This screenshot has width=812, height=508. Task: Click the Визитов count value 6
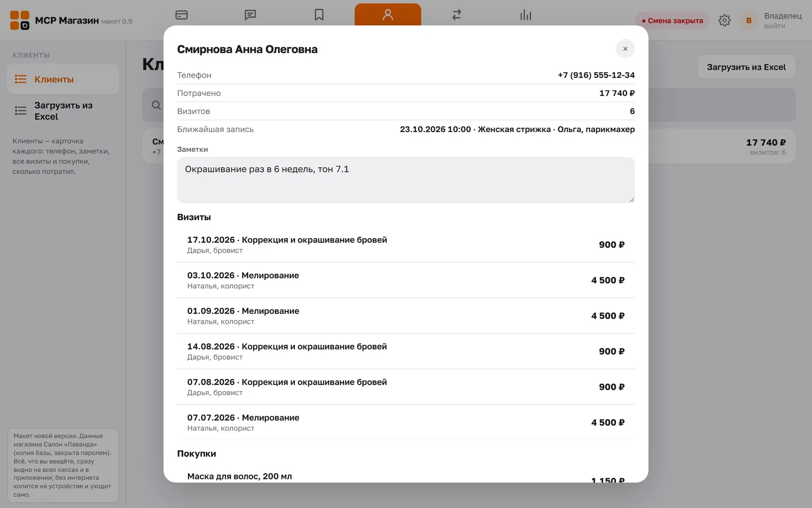[632, 111]
